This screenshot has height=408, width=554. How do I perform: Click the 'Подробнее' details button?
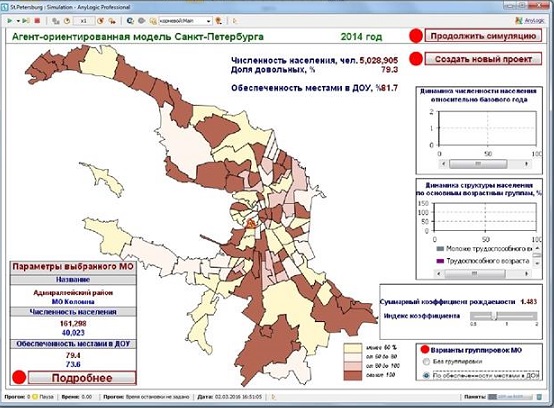(x=82, y=378)
